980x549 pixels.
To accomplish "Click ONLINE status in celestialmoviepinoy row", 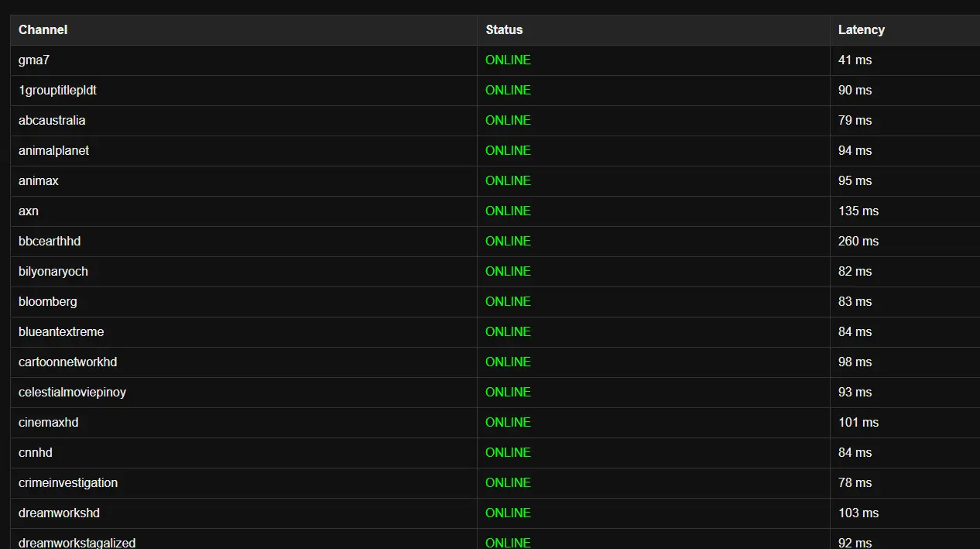I will pyautogui.click(x=508, y=392).
